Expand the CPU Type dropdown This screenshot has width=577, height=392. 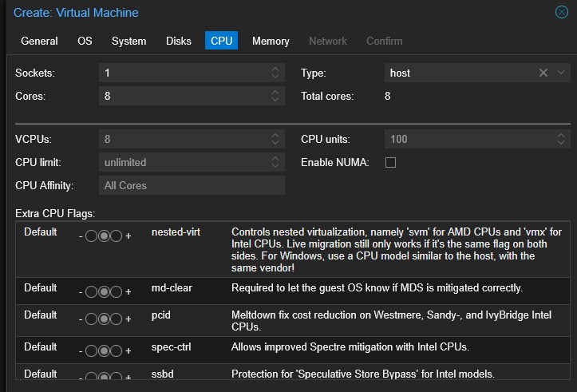tap(561, 73)
